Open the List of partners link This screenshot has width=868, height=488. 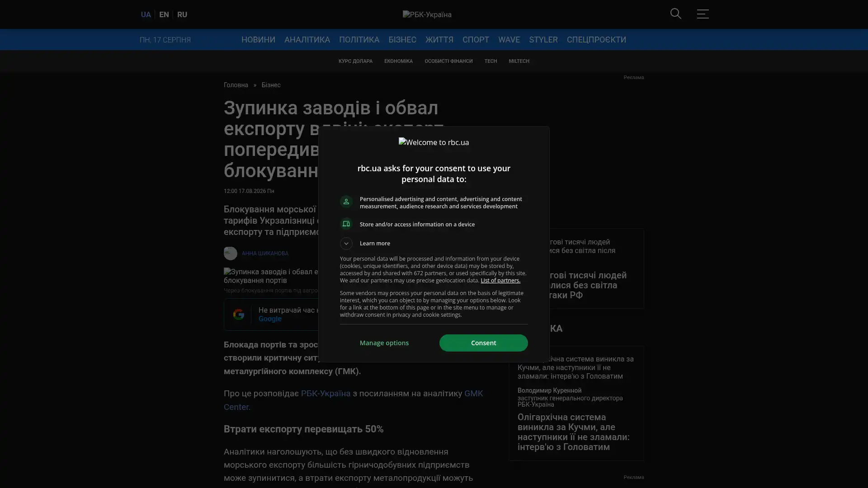click(x=500, y=281)
